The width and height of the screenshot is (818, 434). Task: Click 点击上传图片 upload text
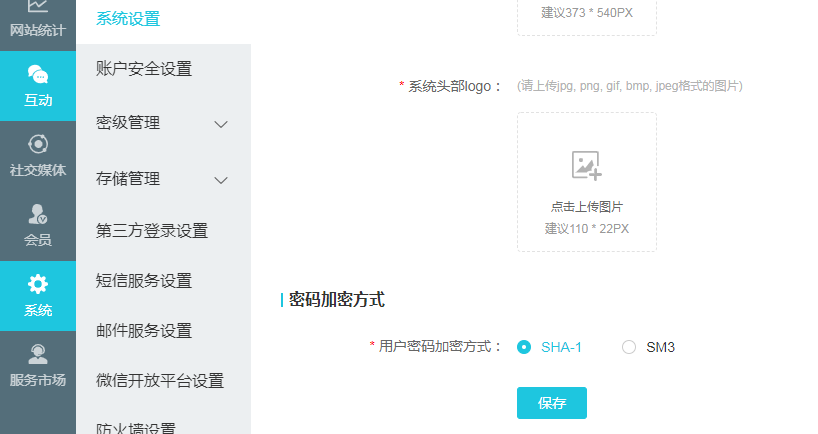(587, 207)
